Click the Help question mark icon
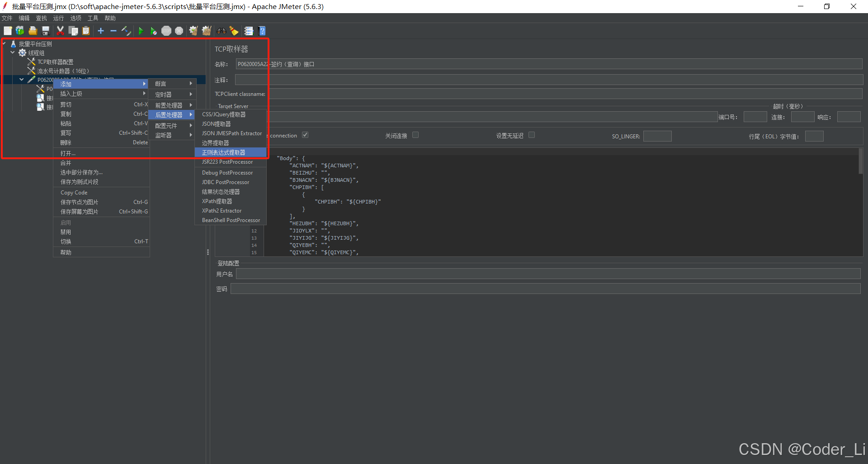The width and height of the screenshot is (868, 464). (262, 31)
